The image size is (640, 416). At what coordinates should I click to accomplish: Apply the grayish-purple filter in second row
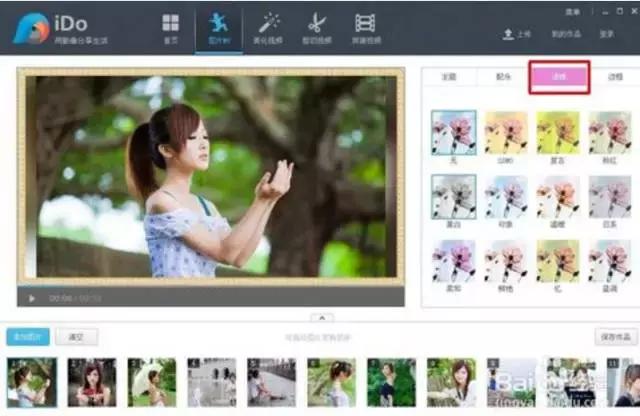point(609,197)
